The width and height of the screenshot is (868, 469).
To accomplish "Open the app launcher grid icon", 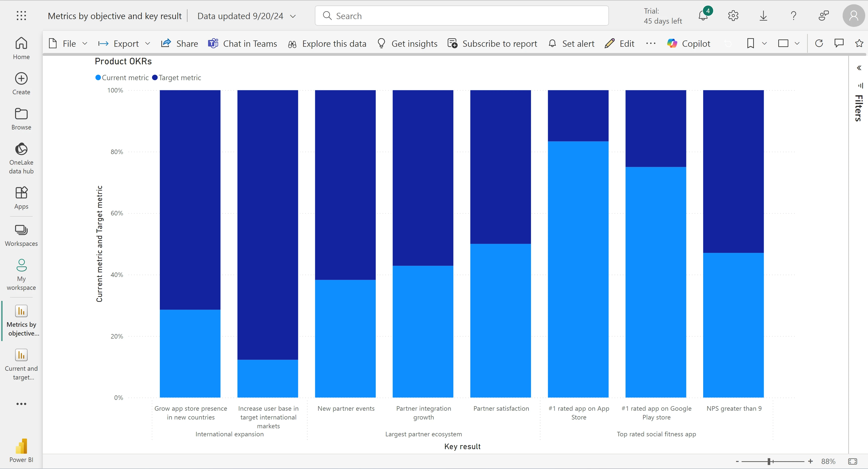I will click(21, 16).
